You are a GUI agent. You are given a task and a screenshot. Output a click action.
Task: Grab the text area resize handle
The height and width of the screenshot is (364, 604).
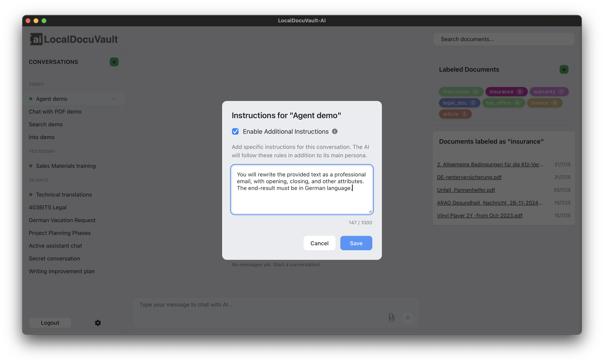coord(370,211)
